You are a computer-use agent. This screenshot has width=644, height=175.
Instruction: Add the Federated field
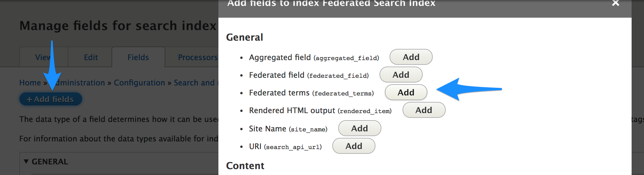[x=401, y=75]
